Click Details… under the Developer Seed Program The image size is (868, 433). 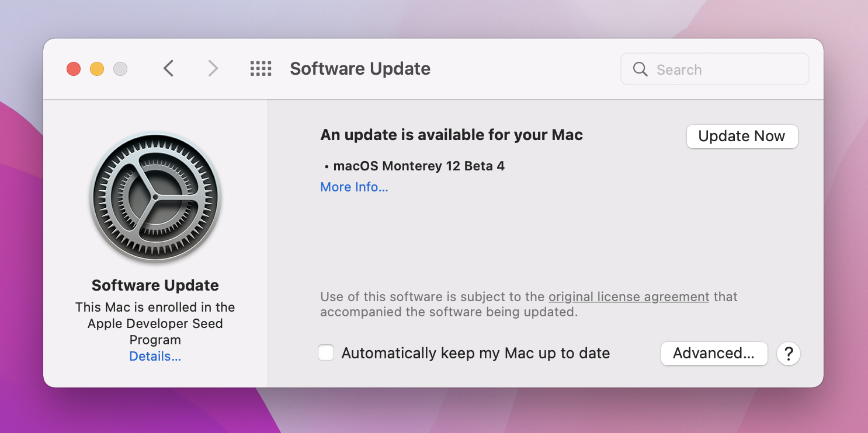155,357
